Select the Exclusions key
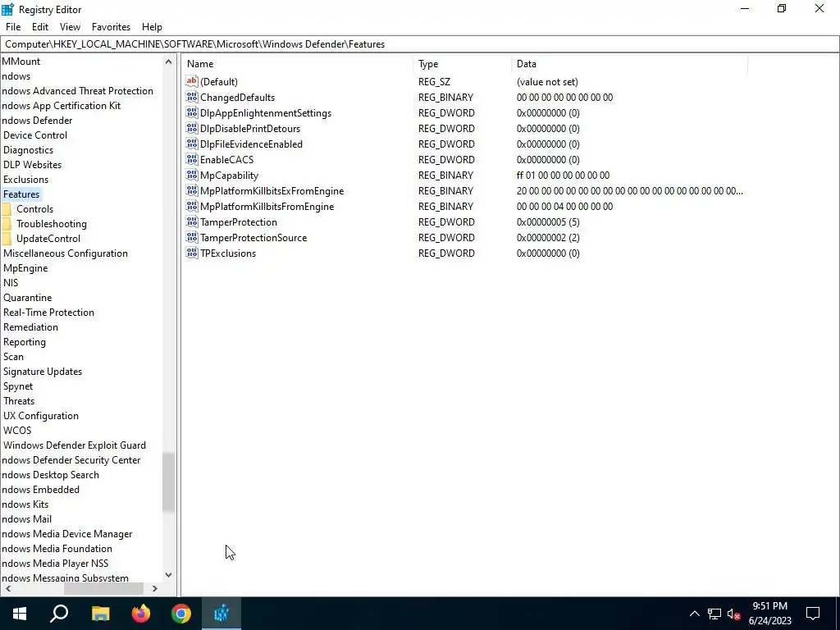This screenshot has width=840, height=630. coord(25,180)
